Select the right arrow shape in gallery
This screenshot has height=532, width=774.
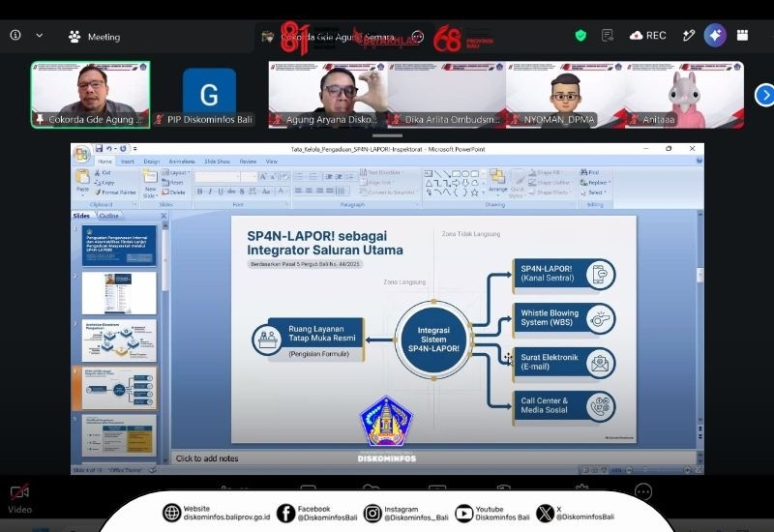pos(456,183)
